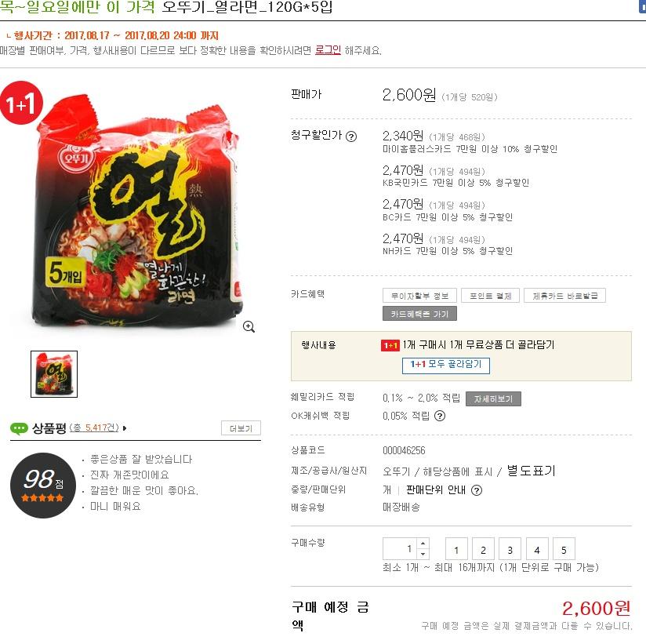Click 제휴카드 바로발급 button
The height and width of the screenshot is (644, 646).
564,296
